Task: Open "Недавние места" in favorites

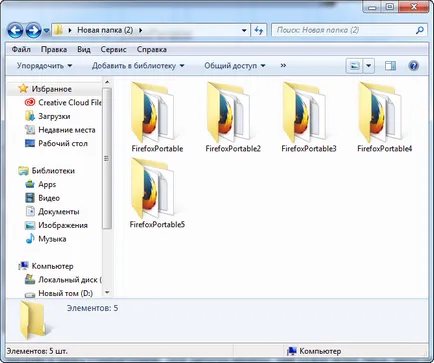Action: pos(67,130)
